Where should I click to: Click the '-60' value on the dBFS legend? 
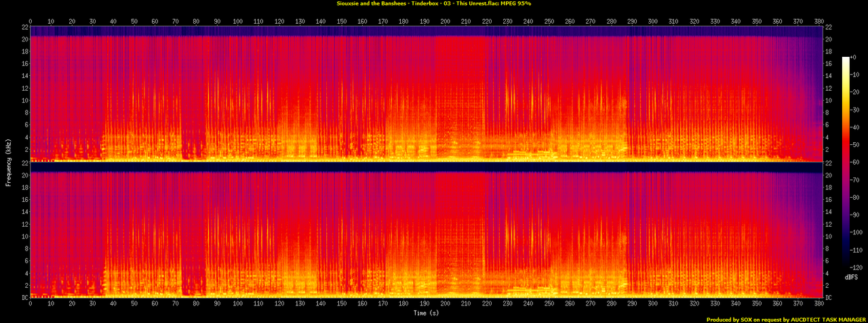pyautogui.click(x=854, y=160)
